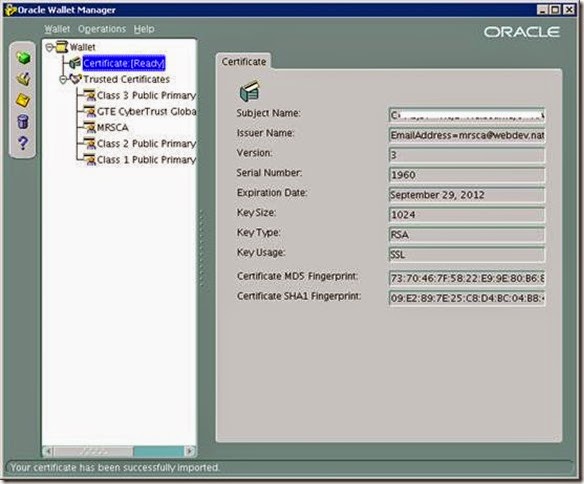Click the 'Expiration Date:' label
This screenshot has width=584, height=484.
coord(272,193)
